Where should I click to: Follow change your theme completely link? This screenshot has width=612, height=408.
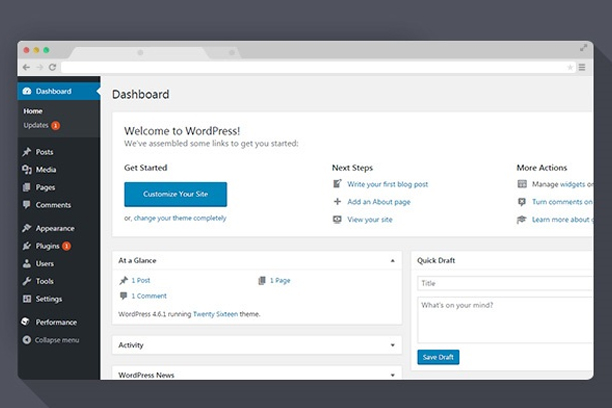(180, 218)
